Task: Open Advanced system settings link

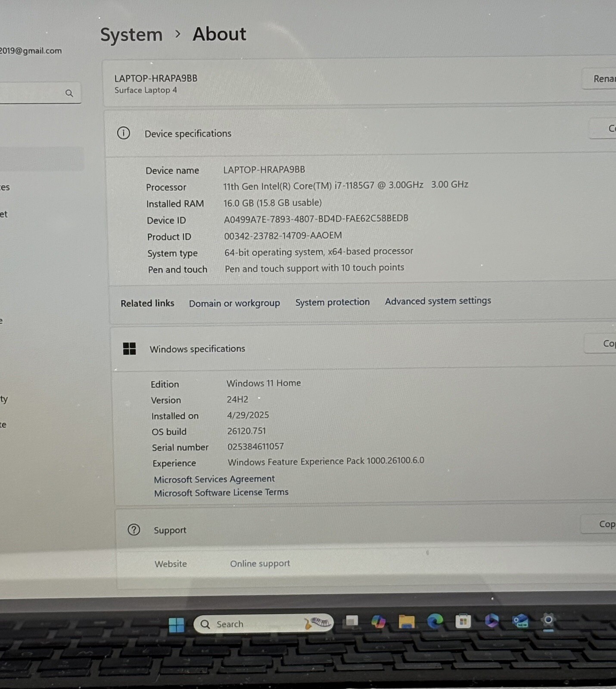Action: [x=438, y=301]
